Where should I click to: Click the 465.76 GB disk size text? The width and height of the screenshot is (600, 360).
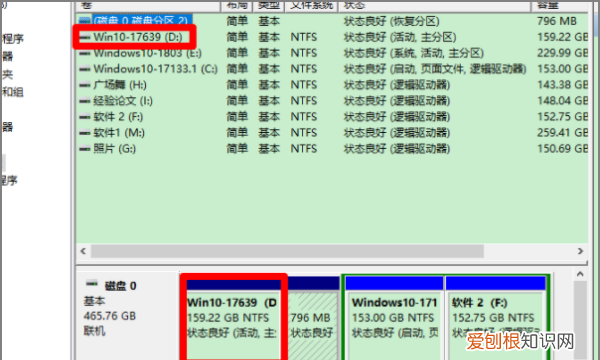coord(109,316)
